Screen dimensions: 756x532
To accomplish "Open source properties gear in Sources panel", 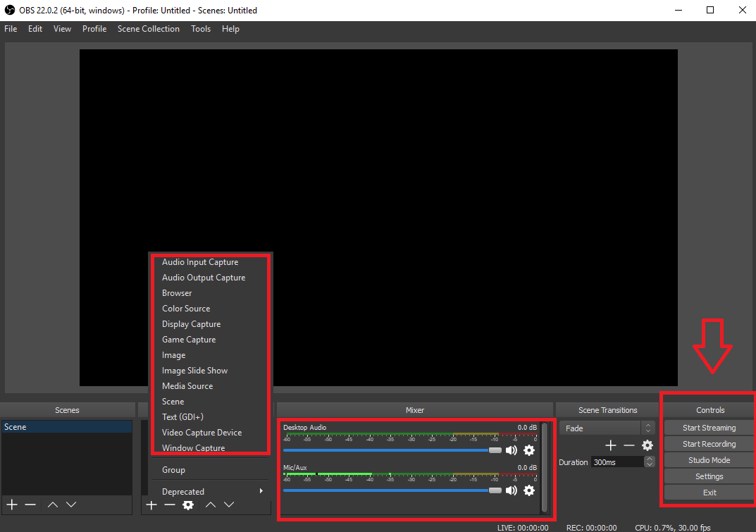I will click(x=187, y=505).
